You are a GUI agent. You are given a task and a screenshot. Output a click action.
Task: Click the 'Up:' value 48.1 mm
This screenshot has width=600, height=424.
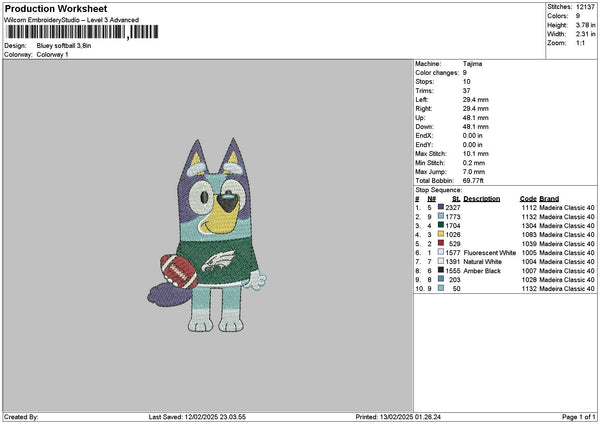coord(476,118)
